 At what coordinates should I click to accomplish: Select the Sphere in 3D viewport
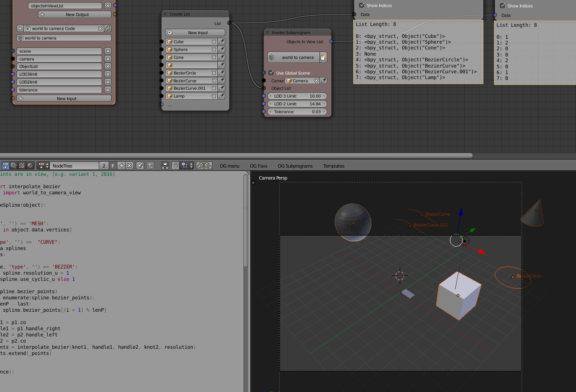click(353, 222)
